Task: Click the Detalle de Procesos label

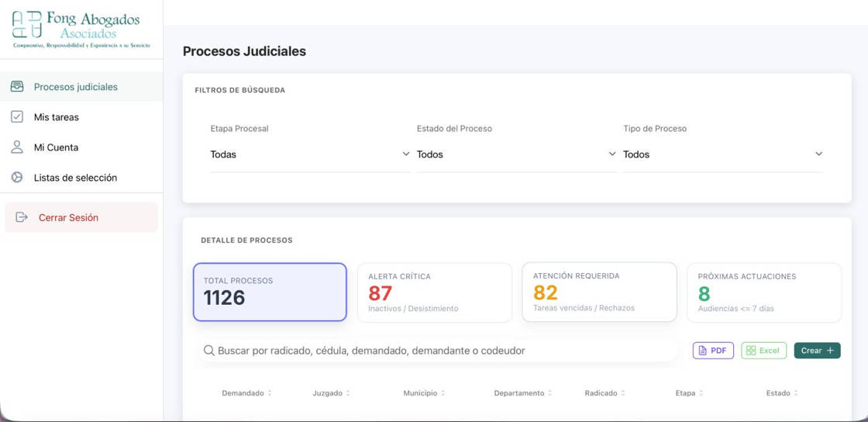Action: [x=247, y=240]
